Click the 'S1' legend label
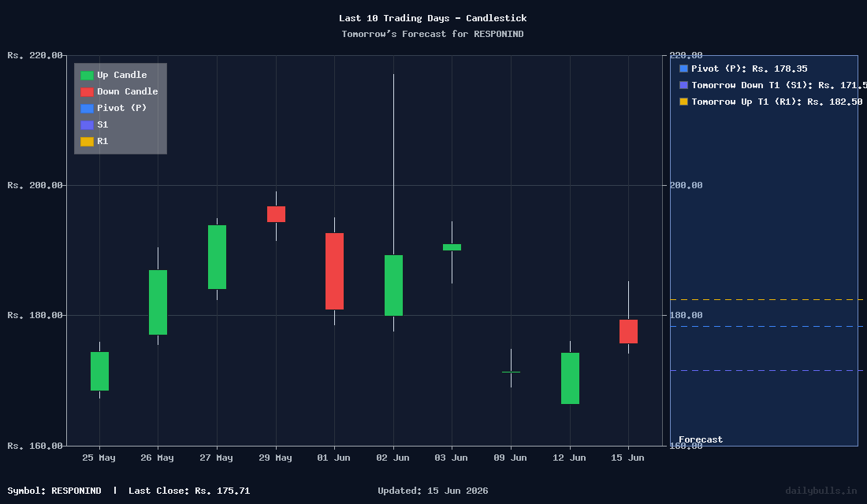The height and width of the screenshot is (504, 867). coord(102,125)
